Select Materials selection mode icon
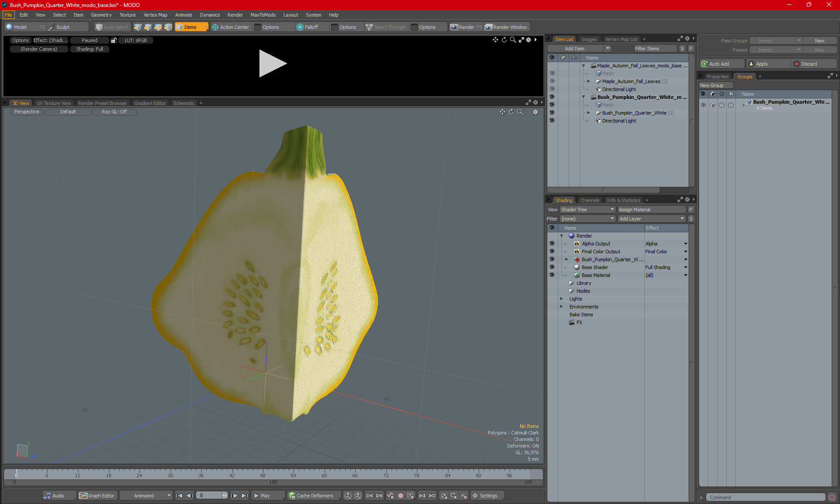Viewport: 840px width, 504px height. (x=168, y=27)
